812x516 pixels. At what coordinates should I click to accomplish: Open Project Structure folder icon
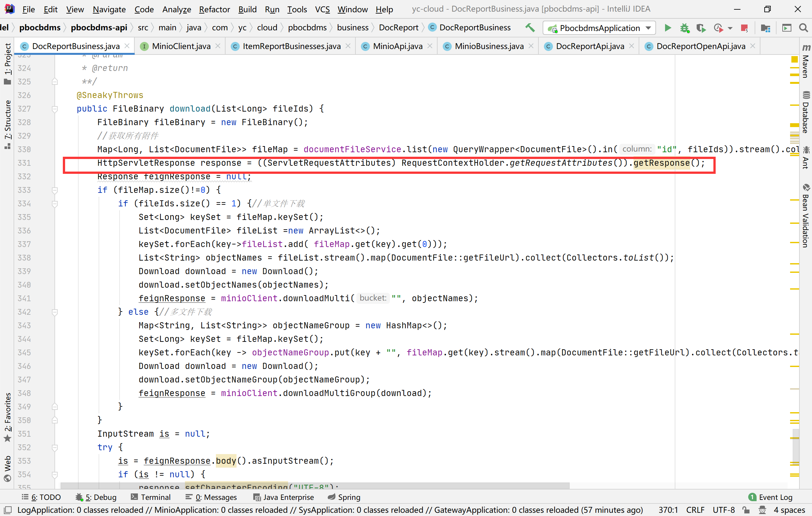[x=766, y=28]
